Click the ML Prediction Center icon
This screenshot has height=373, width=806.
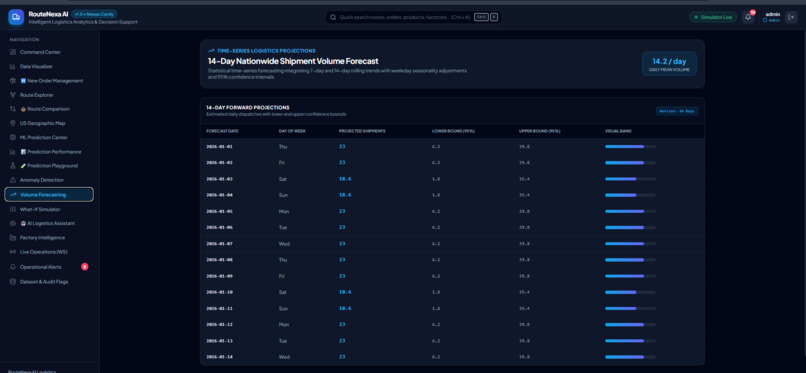pos(13,137)
